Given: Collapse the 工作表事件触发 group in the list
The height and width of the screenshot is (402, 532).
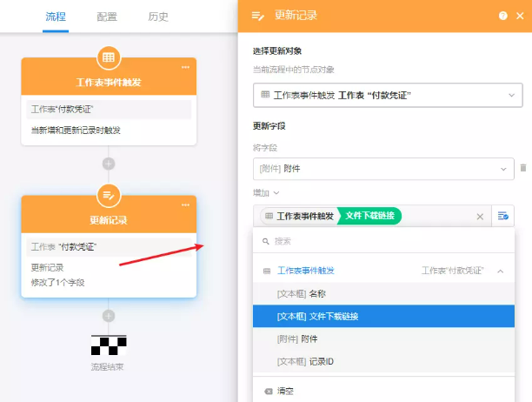Looking at the screenshot, I should (501, 271).
